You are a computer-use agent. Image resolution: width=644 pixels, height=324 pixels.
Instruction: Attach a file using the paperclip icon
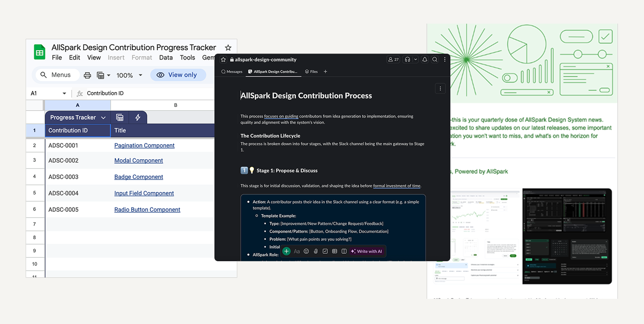316,251
